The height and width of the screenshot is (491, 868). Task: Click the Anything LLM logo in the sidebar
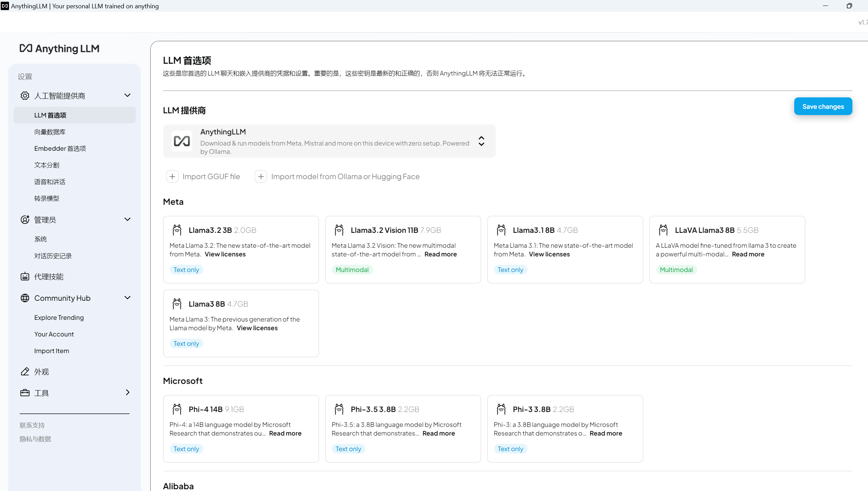point(59,49)
